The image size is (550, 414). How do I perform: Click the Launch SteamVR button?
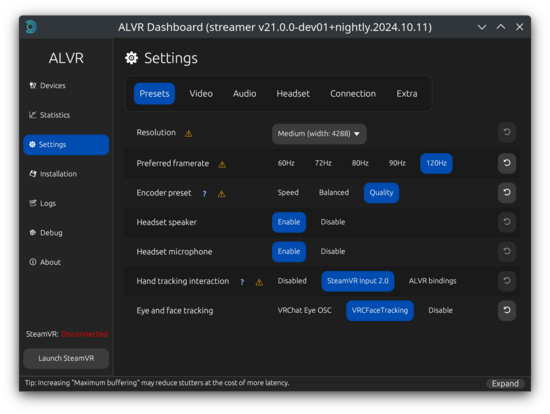[x=66, y=359]
